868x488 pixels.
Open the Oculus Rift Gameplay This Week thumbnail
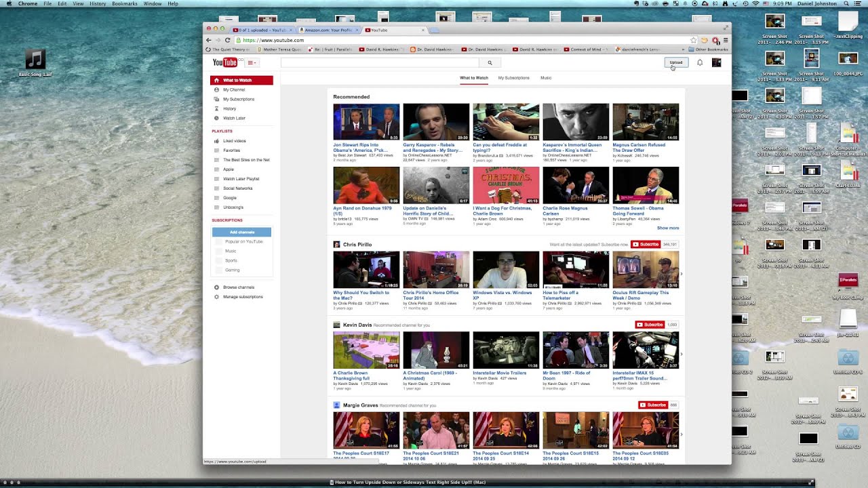coord(646,270)
